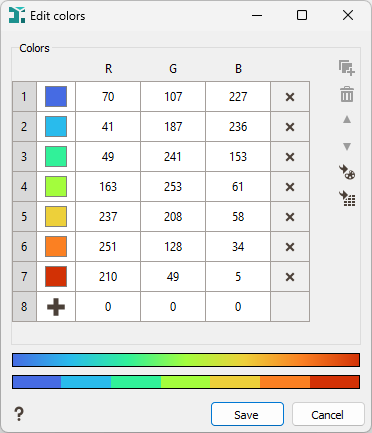Add new color with plus icon
This screenshot has height=433, width=372.
[56, 307]
